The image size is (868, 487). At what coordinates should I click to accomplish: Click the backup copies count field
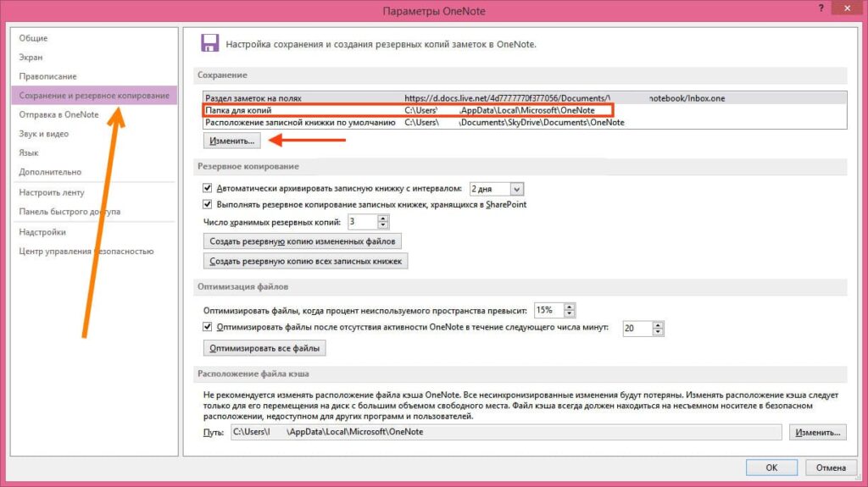[363, 222]
